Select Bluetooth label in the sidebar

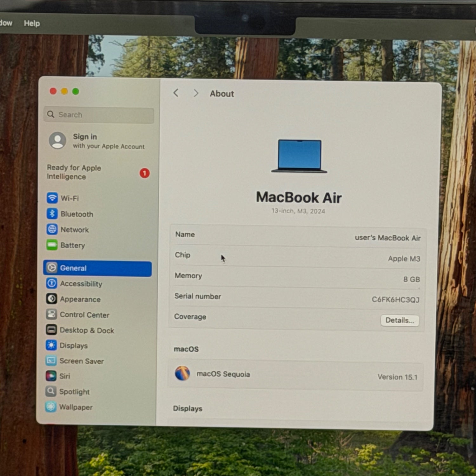[x=77, y=214]
